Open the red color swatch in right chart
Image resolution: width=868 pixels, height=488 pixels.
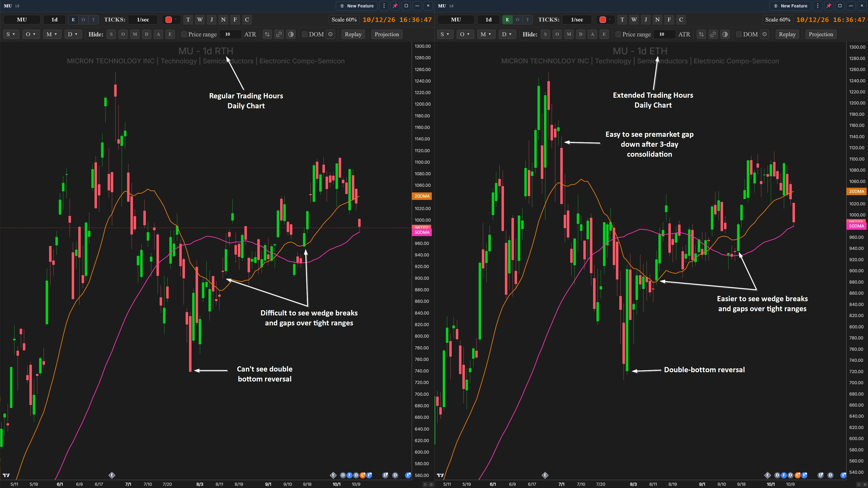(603, 19)
